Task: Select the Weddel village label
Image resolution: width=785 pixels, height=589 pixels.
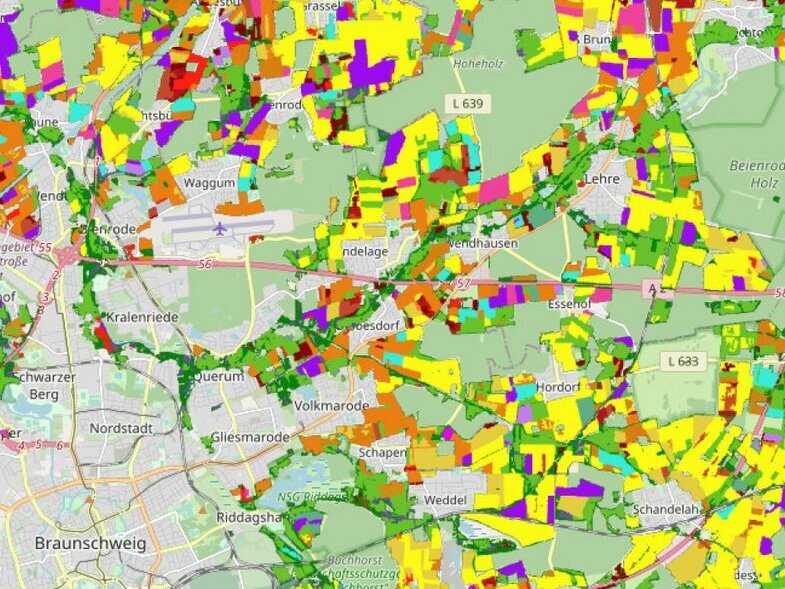Action: [x=446, y=499]
